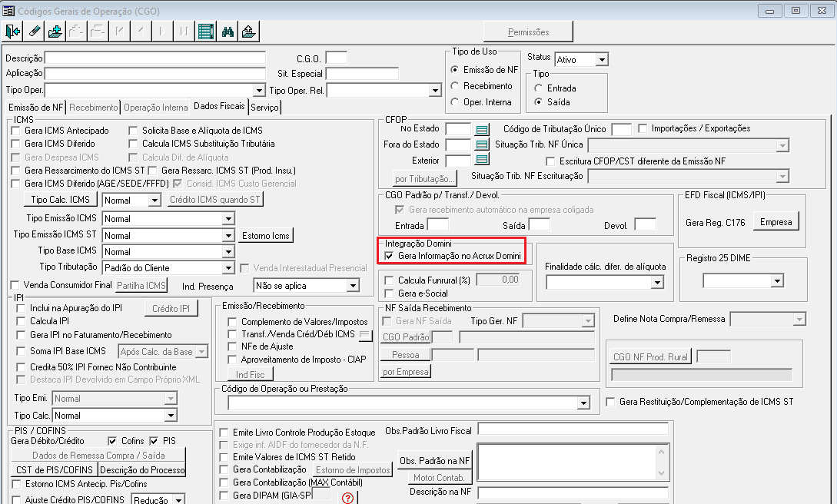Select Recebimento radio in Tipo de Uso
The width and height of the screenshot is (837, 504).
click(455, 86)
